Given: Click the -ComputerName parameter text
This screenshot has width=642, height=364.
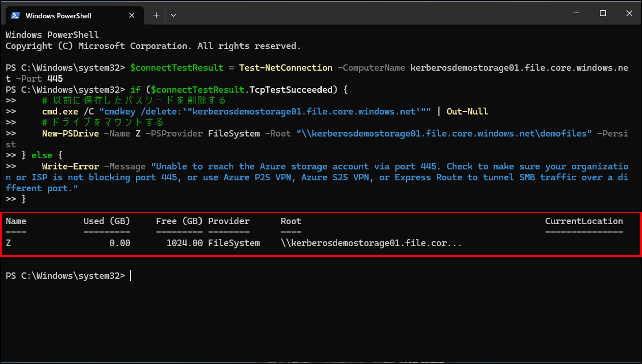Looking at the screenshot, I should coord(371,68).
